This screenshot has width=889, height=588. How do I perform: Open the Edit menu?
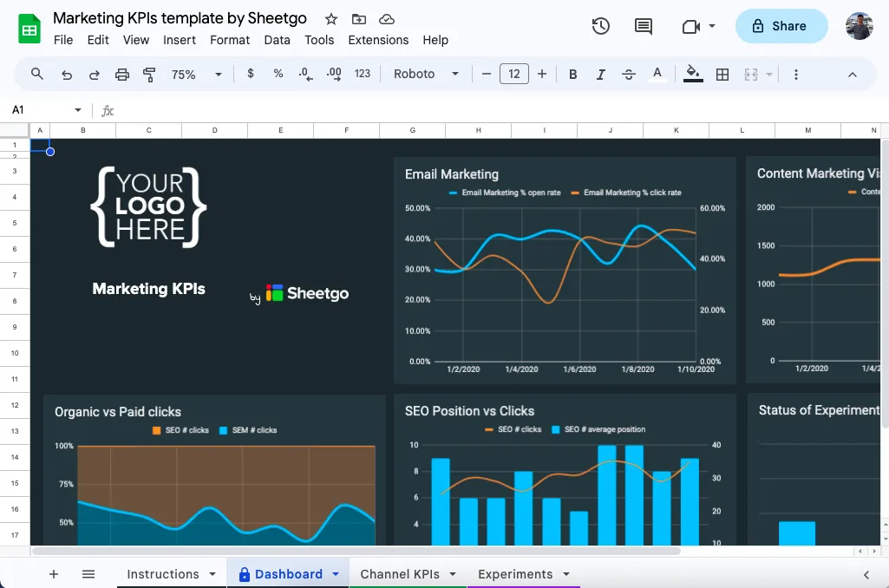click(98, 40)
